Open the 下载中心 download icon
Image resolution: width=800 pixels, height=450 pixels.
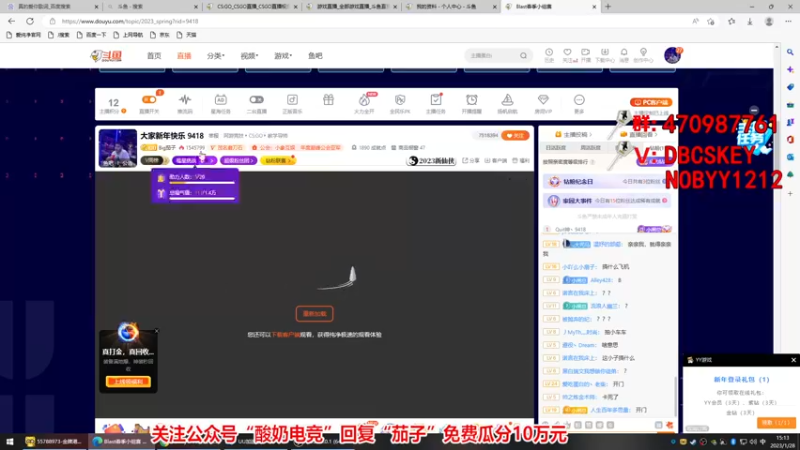605,55
